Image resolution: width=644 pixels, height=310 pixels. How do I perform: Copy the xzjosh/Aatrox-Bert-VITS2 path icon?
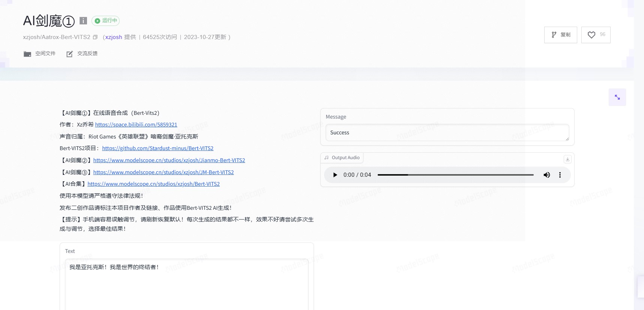[x=95, y=37]
